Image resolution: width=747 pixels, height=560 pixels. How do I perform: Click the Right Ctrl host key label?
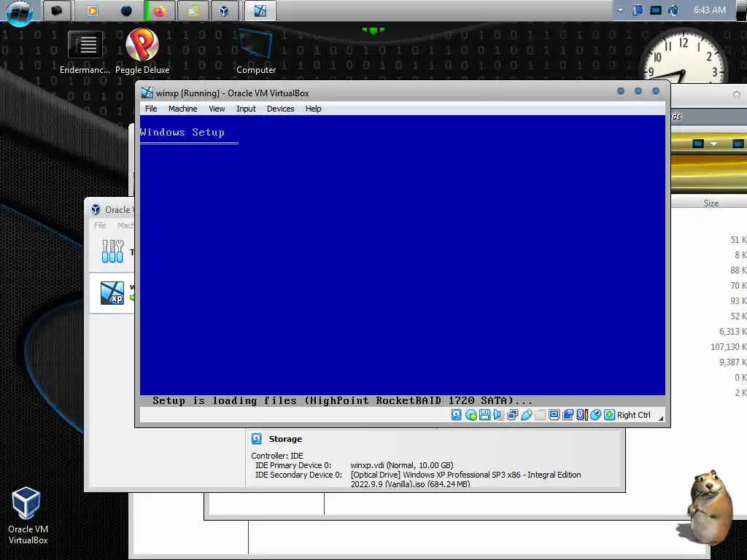point(634,415)
